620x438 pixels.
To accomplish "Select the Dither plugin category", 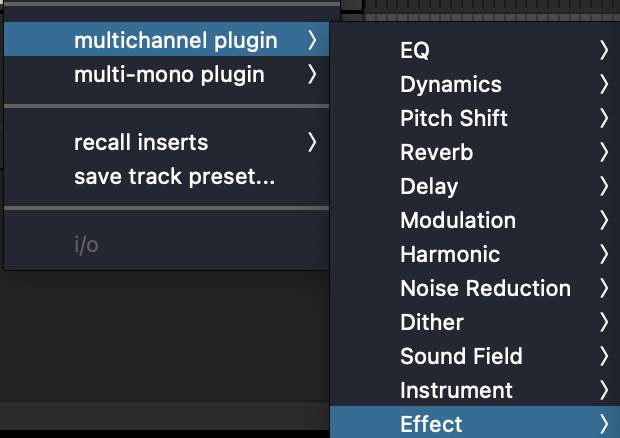I will click(475, 322).
